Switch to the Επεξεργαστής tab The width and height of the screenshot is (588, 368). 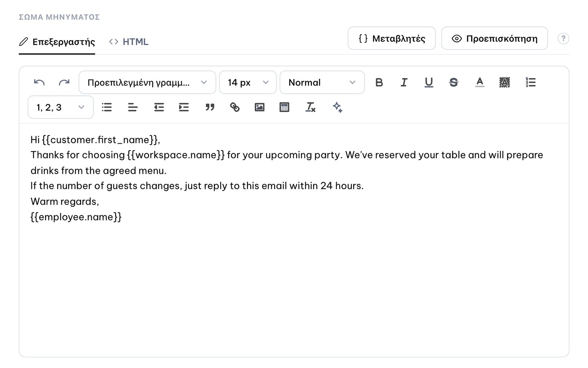tap(57, 42)
